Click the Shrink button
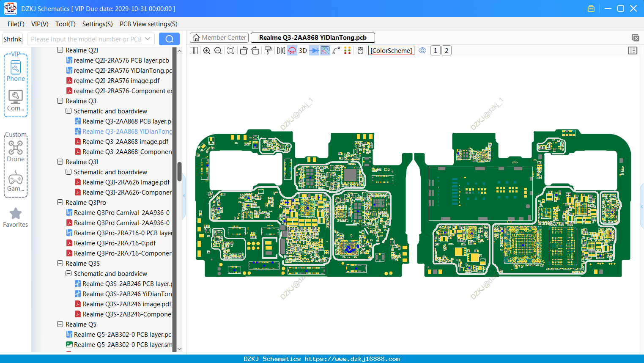644x363 pixels. [13, 39]
